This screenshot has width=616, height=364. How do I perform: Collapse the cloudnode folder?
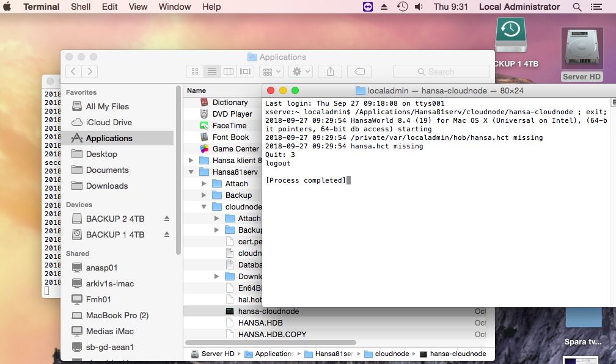(x=204, y=206)
